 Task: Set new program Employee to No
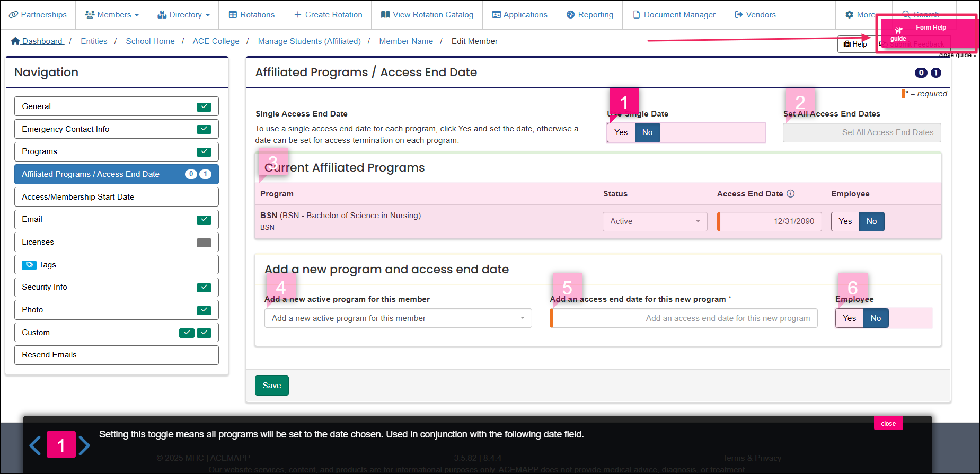[876, 318]
